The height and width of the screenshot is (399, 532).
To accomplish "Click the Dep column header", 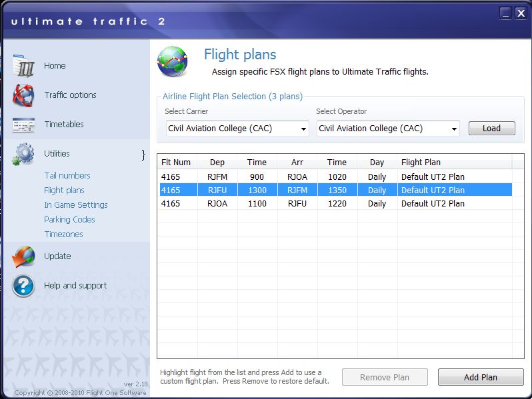I will pyautogui.click(x=217, y=163).
